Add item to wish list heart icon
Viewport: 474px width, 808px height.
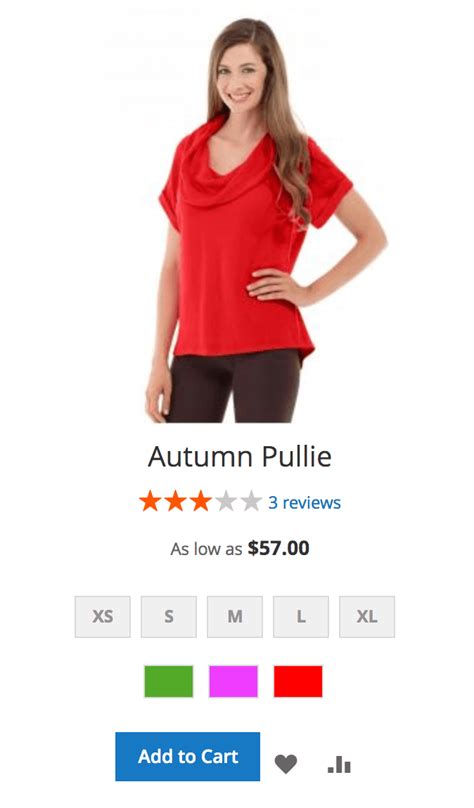coord(285,764)
